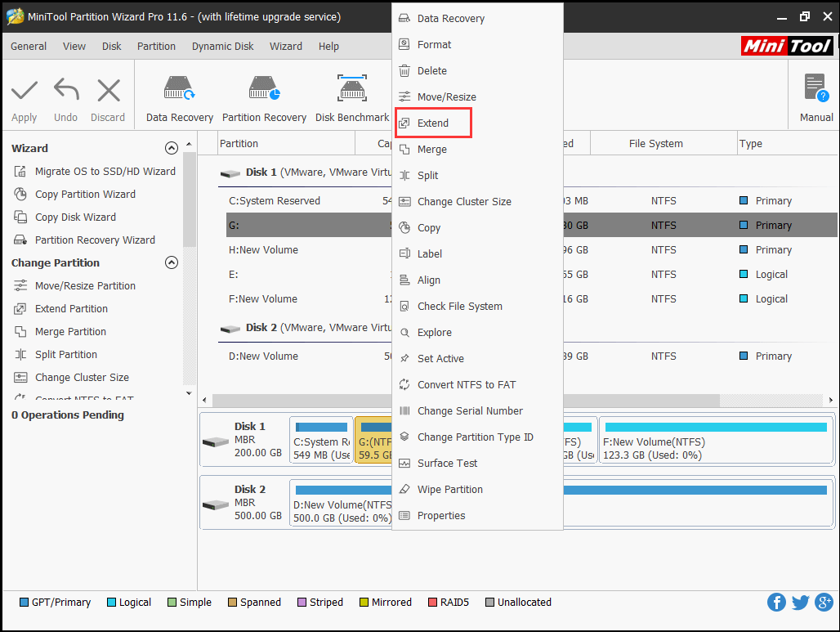The image size is (840, 632).
Task: Choose Split in context menu
Action: click(x=477, y=175)
